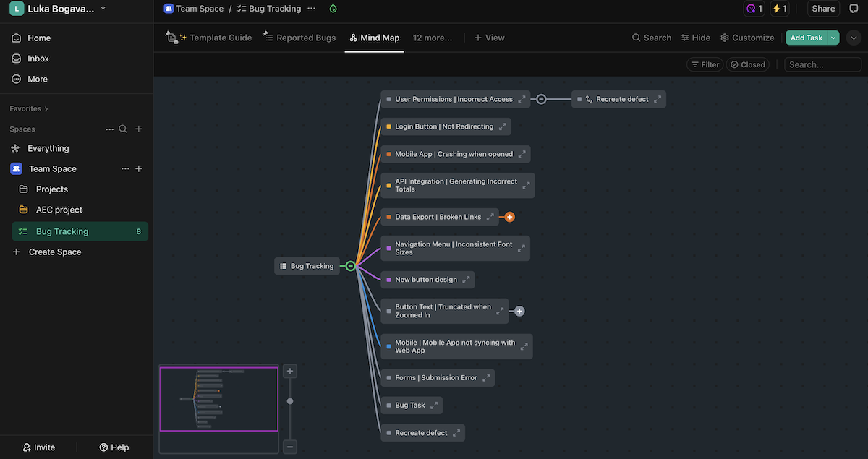Open the 12 more... views dropdown
This screenshot has height=459, width=868.
[x=433, y=37]
